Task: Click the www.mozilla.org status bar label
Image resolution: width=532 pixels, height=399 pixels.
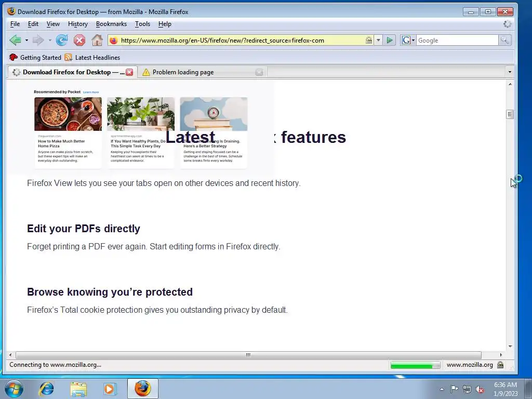Action: tap(470, 365)
